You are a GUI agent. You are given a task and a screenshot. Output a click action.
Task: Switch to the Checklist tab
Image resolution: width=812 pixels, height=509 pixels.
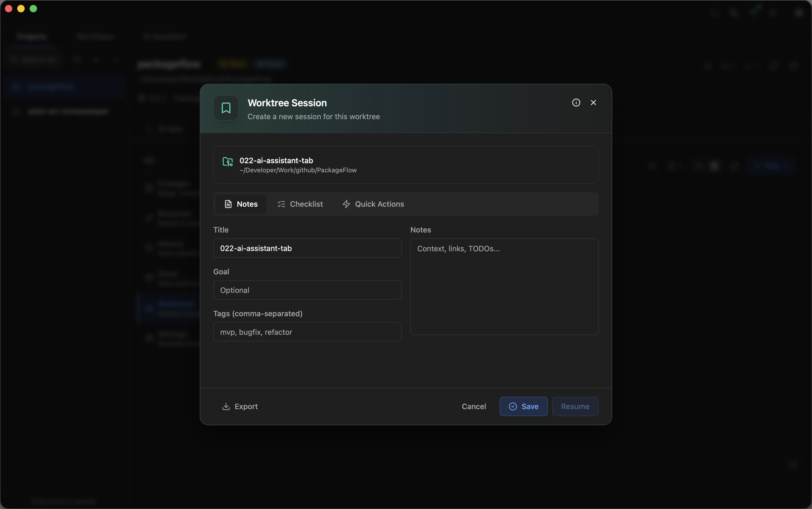(300, 204)
